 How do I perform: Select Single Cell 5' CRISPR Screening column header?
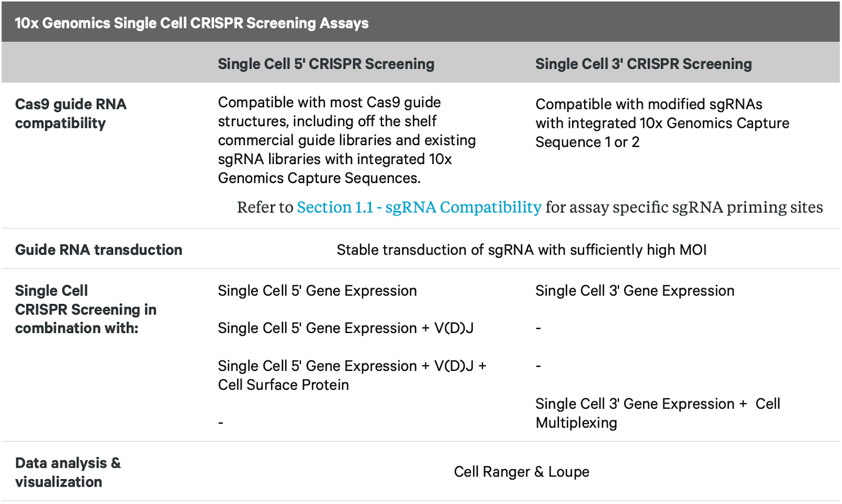(x=326, y=64)
